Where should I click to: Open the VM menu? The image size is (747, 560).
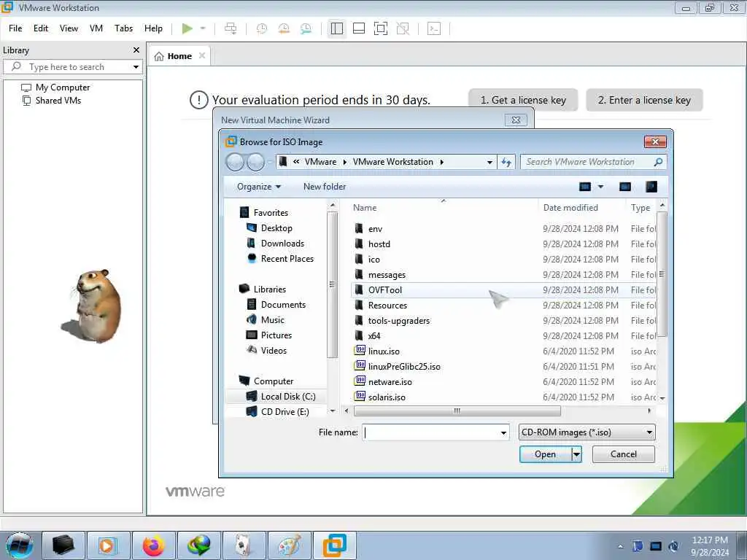click(x=96, y=28)
